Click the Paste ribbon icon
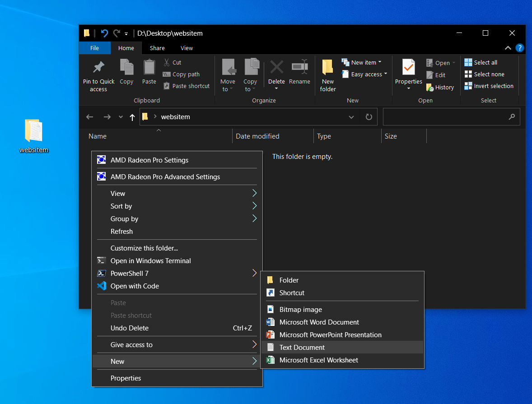This screenshot has height=404, width=532. click(149, 72)
